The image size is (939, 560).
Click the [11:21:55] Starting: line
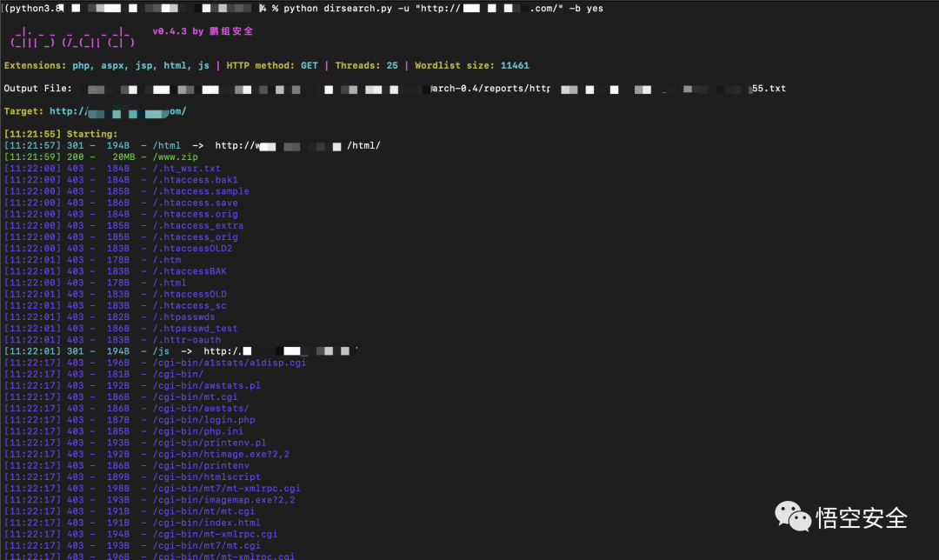61,134
